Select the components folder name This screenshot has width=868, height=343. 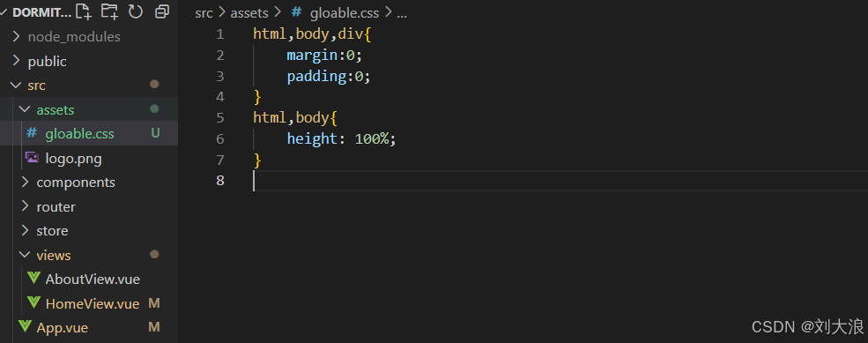(76, 183)
